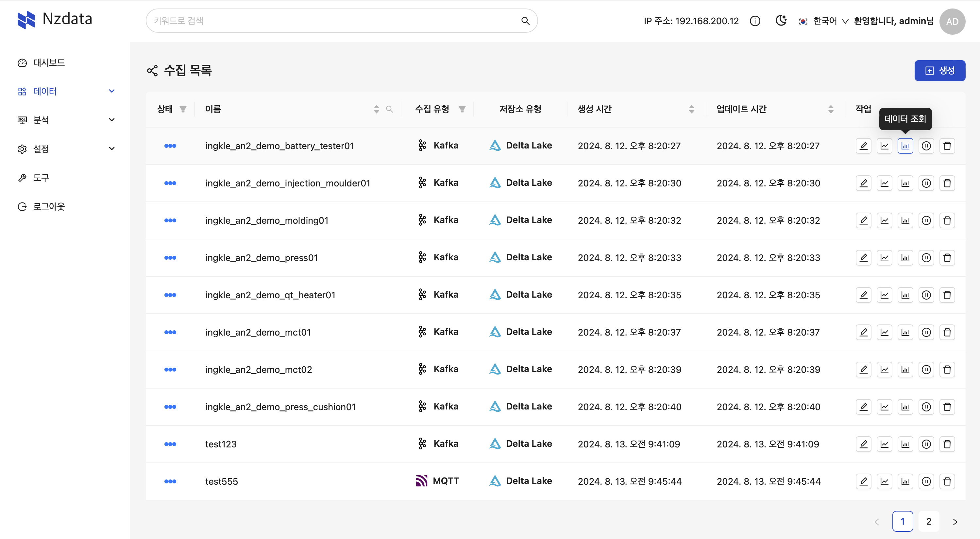Click edit icon for ingkle_an2_demo_battery_tester01
Image resolution: width=980 pixels, height=539 pixels.
[x=864, y=146]
